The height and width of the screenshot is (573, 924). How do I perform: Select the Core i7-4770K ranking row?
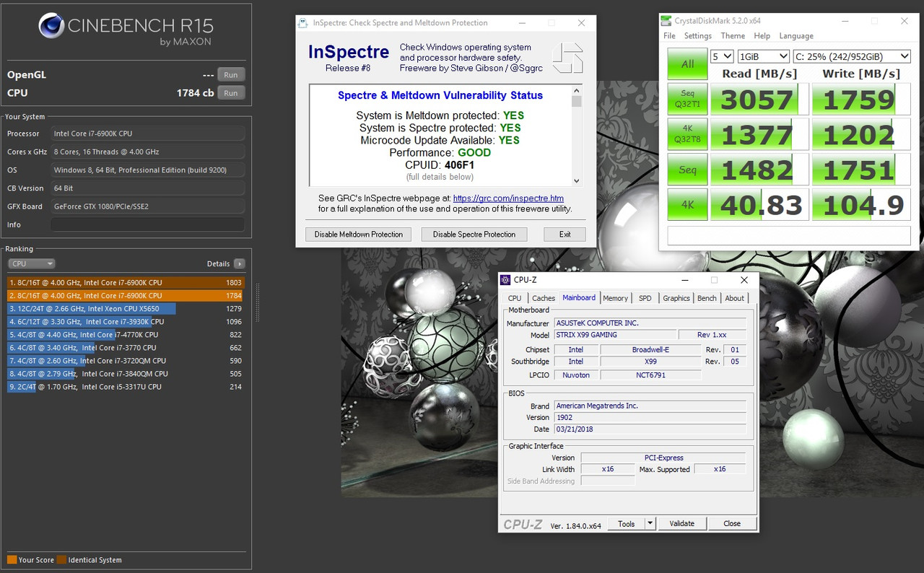point(126,335)
